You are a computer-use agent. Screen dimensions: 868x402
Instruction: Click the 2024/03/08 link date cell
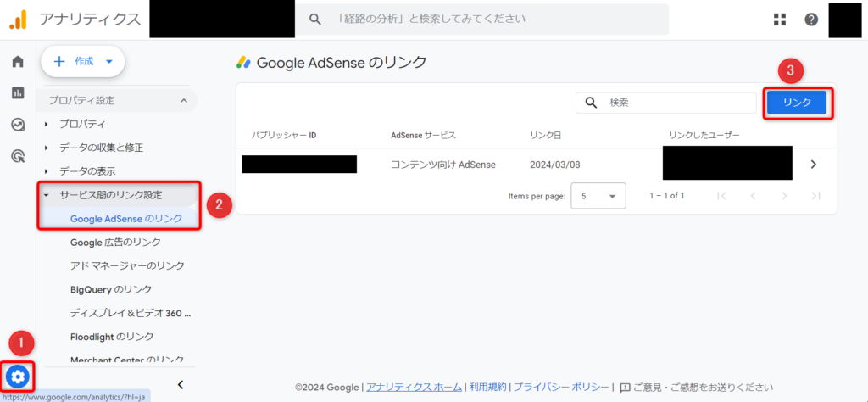554,165
